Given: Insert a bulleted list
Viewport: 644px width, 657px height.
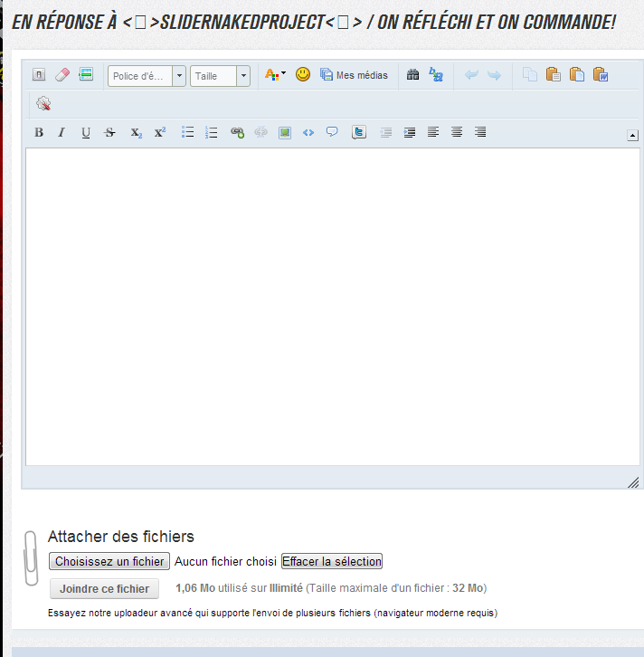Looking at the screenshot, I should pos(188,132).
